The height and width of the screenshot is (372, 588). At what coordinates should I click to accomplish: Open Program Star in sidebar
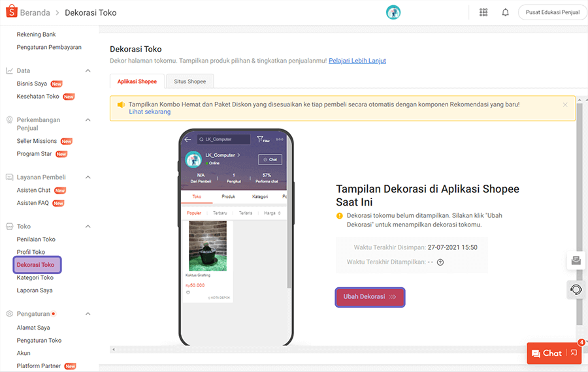coord(34,153)
